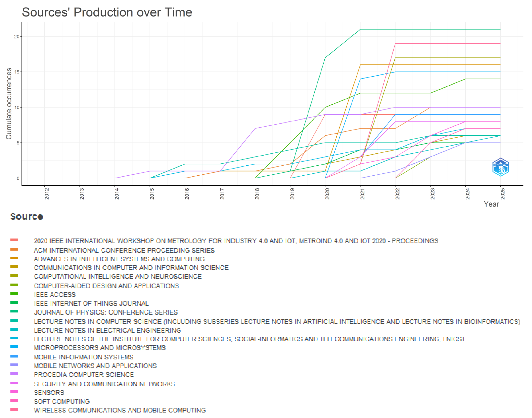Select the LECTURE NOTES IN ELECTRICAL ENGINEERING label
This screenshot has height=418, width=532.
point(107,330)
